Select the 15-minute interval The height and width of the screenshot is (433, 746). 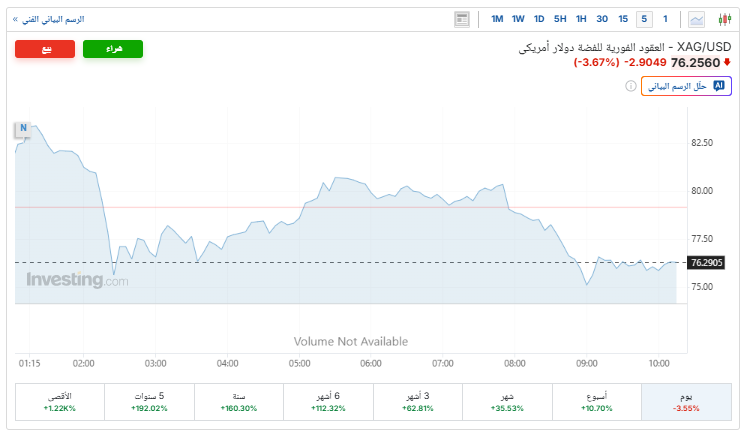pos(623,19)
